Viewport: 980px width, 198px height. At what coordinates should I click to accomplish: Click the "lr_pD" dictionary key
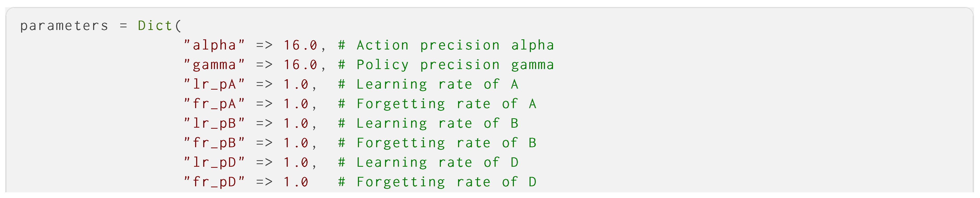(214, 163)
